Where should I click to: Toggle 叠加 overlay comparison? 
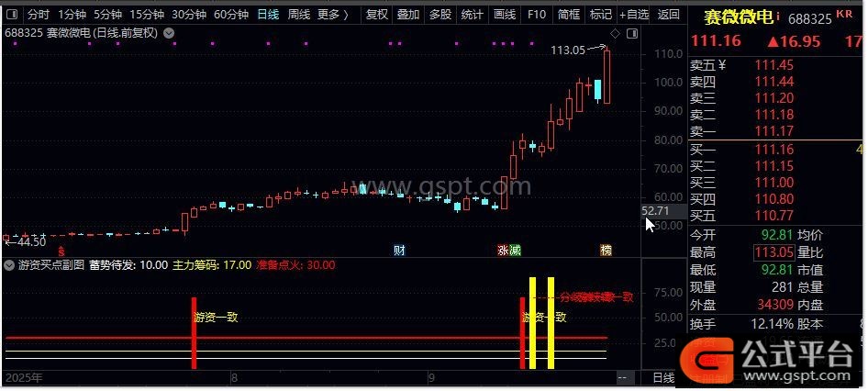[x=407, y=15]
